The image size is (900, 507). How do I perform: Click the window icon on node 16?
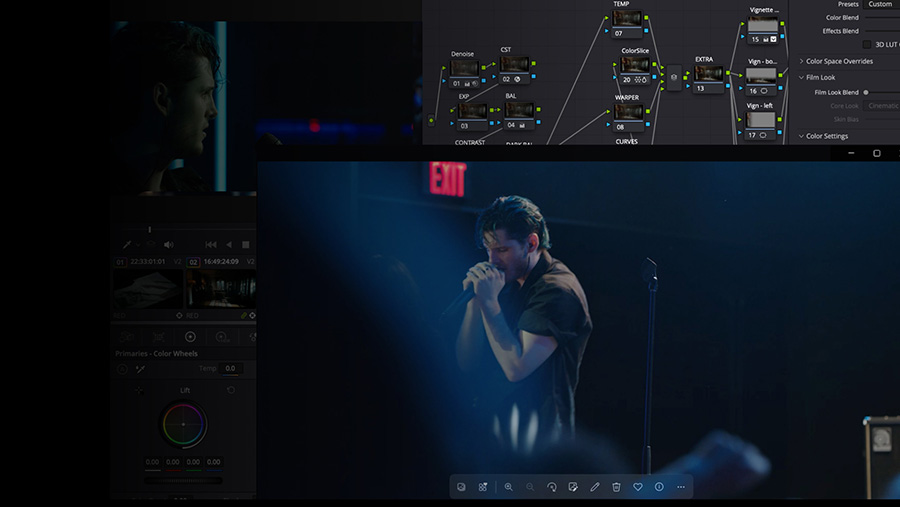pos(764,91)
